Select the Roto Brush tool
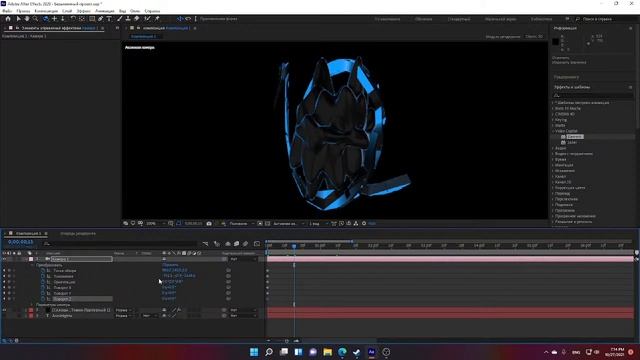Image resolution: width=640 pixels, height=360 pixels. pos(147,19)
